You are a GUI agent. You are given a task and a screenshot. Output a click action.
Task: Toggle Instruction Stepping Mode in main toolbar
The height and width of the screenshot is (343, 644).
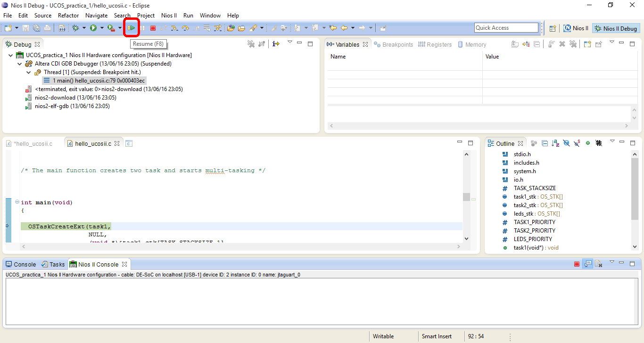pos(218,28)
